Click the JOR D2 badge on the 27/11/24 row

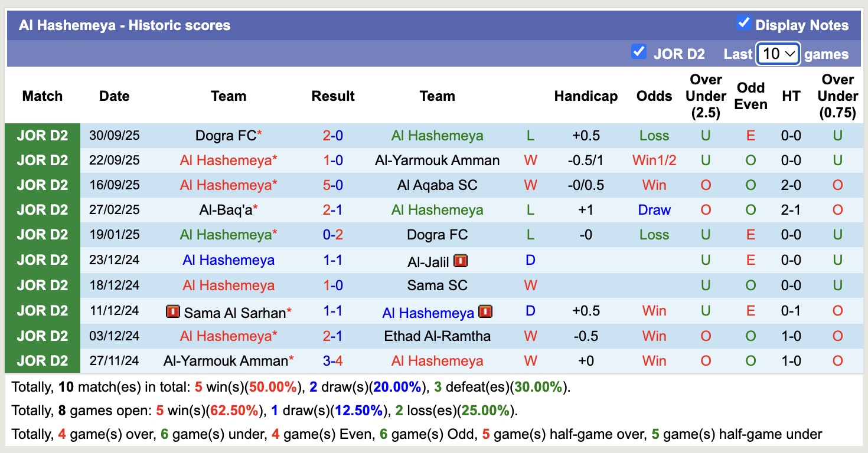pos(42,360)
